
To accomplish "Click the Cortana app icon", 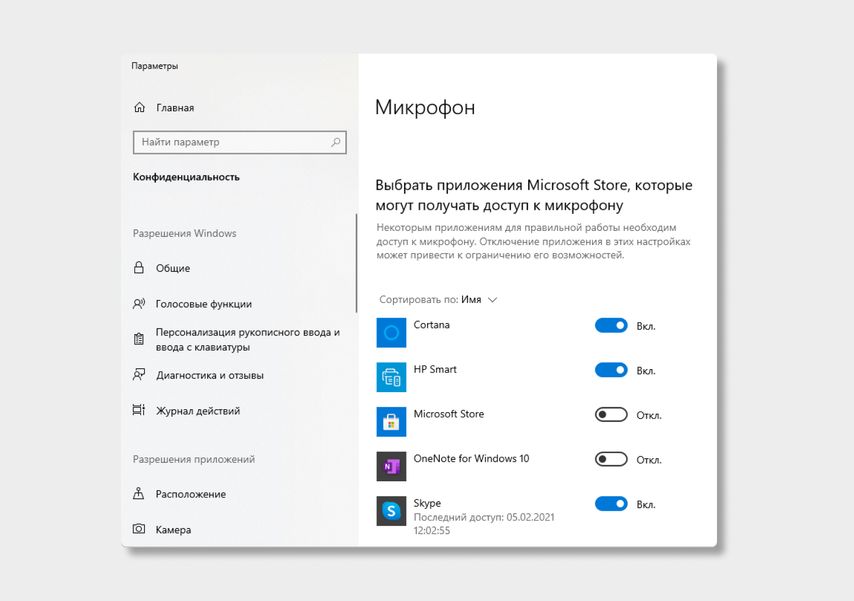I will pos(391,332).
